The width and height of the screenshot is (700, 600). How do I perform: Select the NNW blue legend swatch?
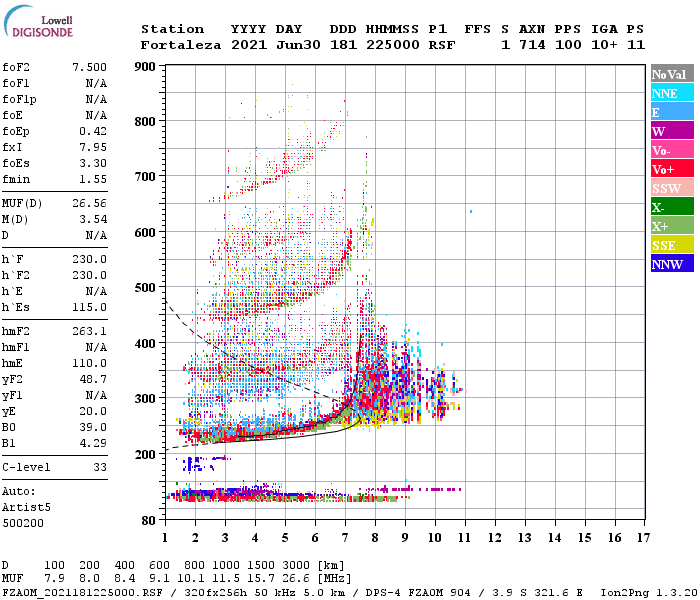672,263
